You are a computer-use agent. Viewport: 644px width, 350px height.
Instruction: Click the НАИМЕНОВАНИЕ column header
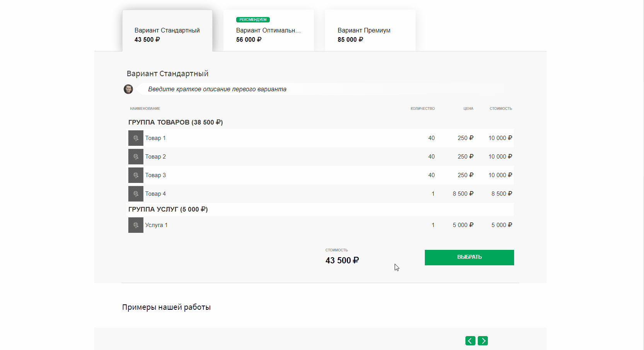point(145,109)
